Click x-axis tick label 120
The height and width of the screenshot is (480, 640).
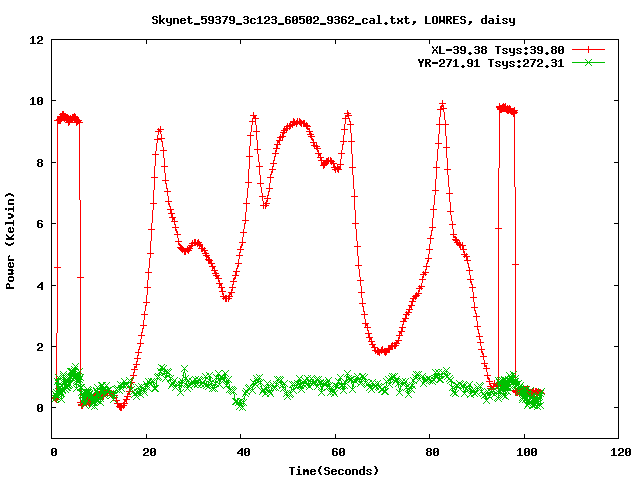[x=621, y=452]
